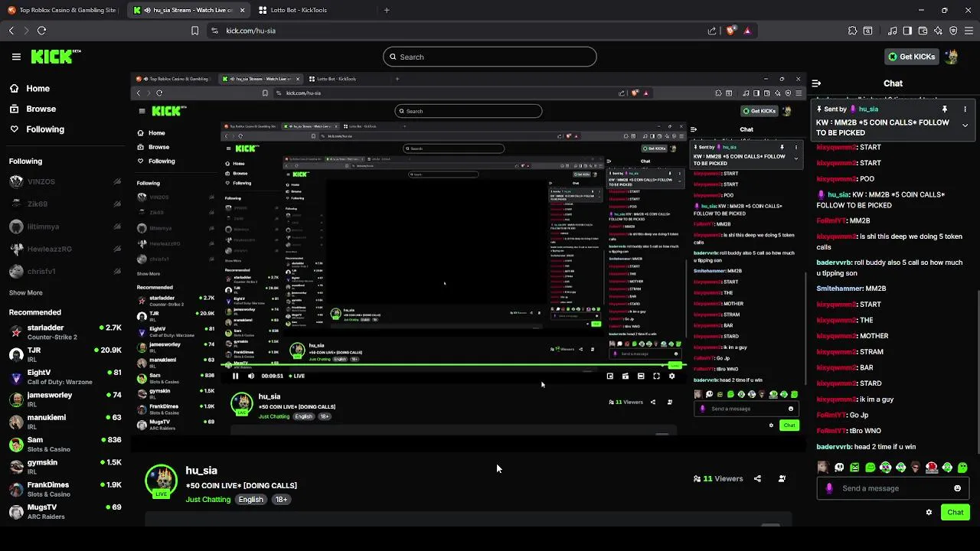Reload the current page
The width and height of the screenshot is (980, 551).
click(x=41, y=31)
